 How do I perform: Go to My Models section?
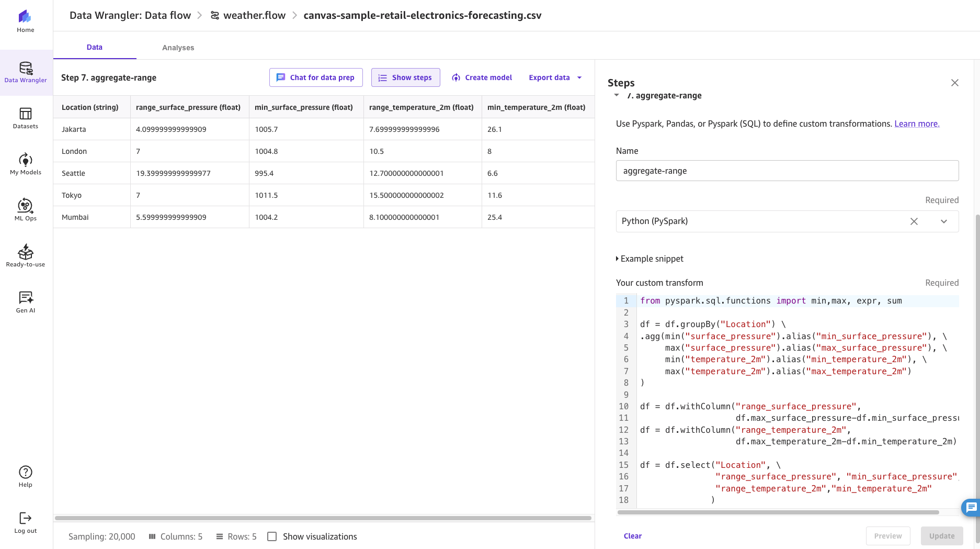pyautogui.click(x=25, y=164)
